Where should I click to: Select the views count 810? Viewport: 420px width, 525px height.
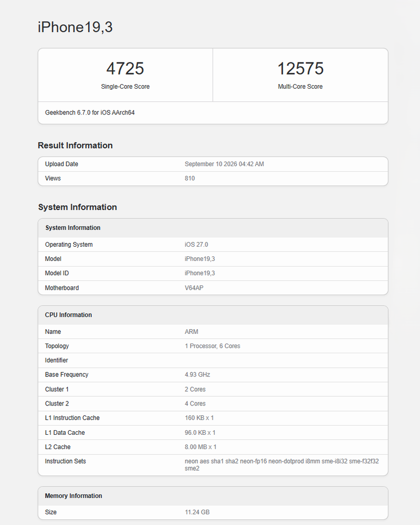coord(190,178)
